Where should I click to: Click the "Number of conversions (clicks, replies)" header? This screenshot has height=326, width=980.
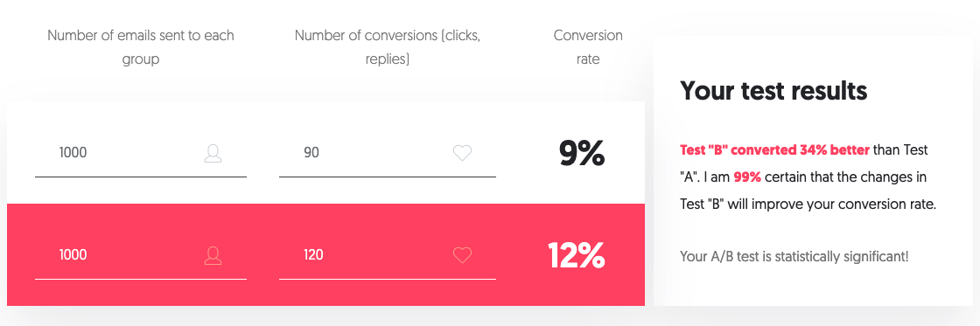388,47
